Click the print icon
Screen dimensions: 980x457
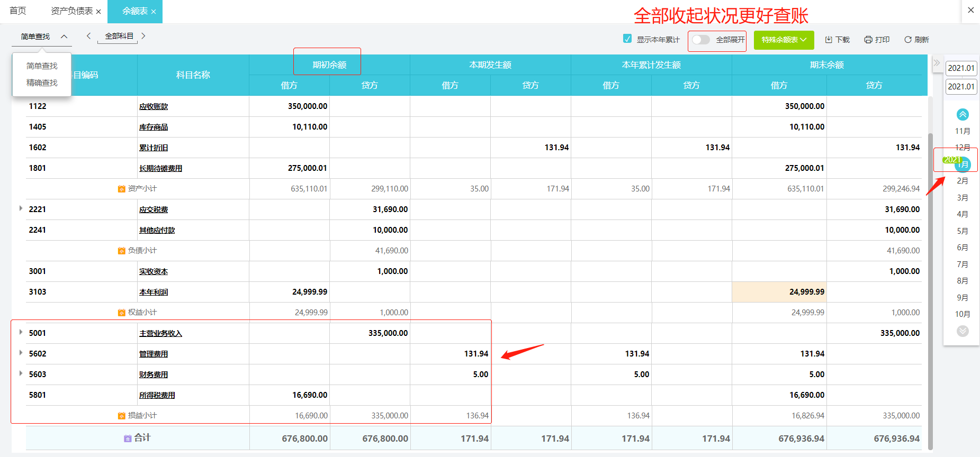click(x=868, y=40)
